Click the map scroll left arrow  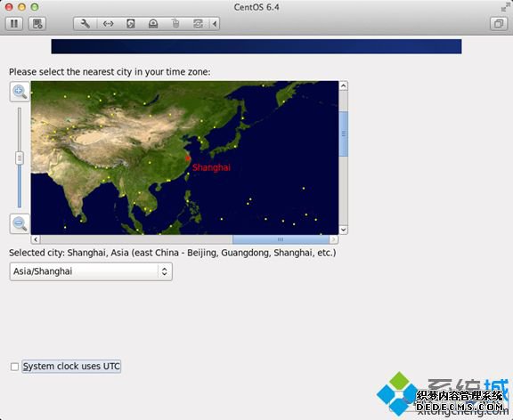click(x=36, y=239)
